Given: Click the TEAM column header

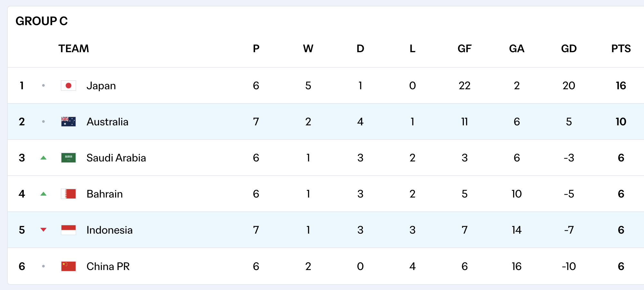Looking at the screenshot, I should point(74,49).
